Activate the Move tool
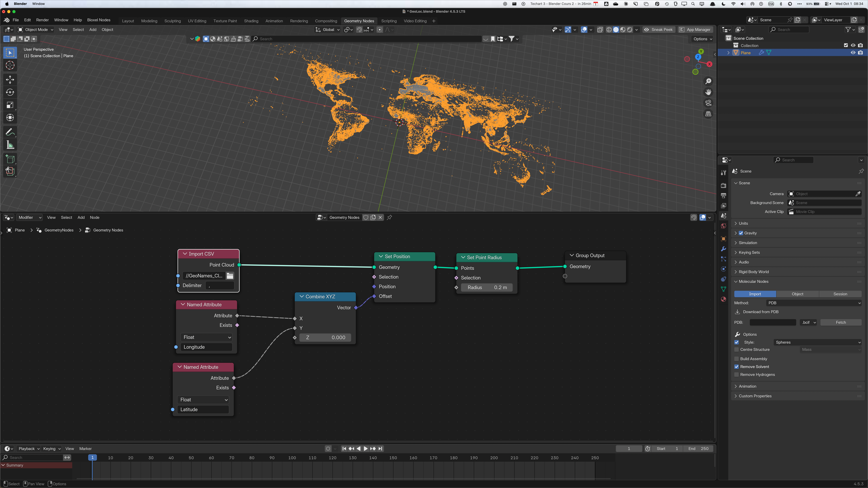Image resolution: width=868 pixels, height=488 pixels. 10,80
